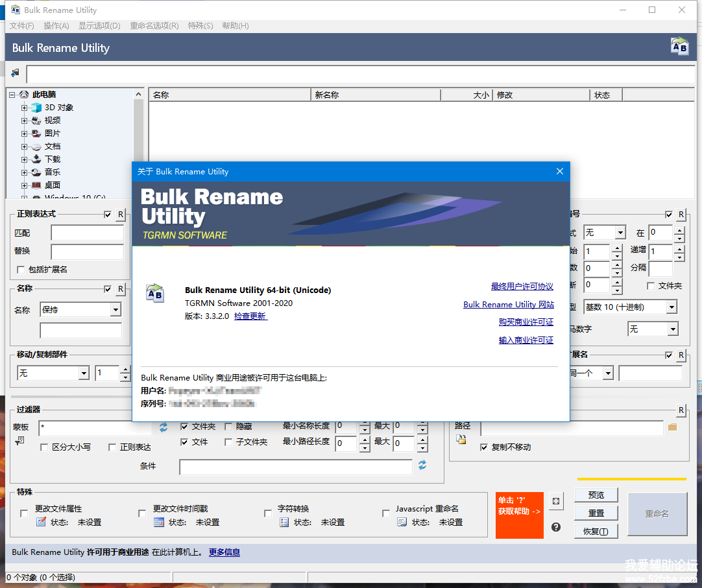Click the 下载 download icon in the tree

click(x=36, y=159)
